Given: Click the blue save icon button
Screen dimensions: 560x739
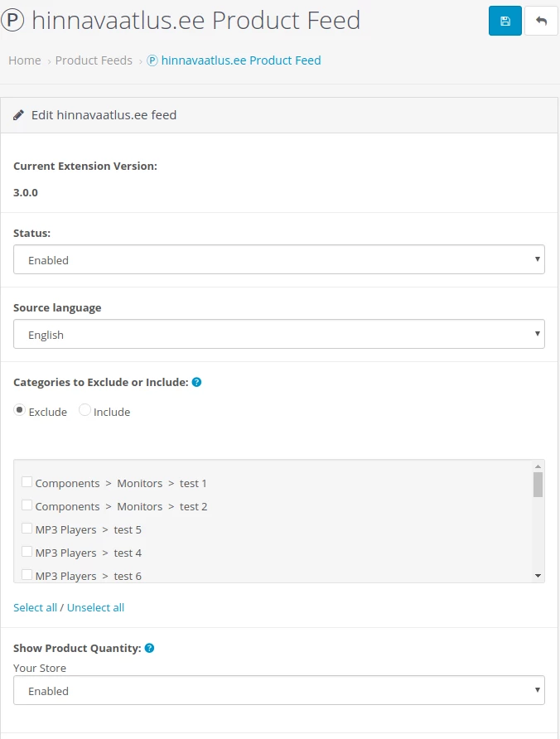Looking at the screenshot, I should pos(505,21).
